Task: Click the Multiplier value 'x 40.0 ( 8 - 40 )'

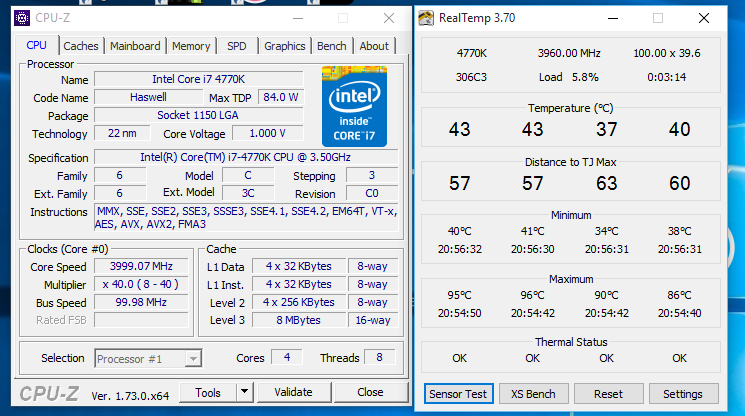Action: pos(141,284)
